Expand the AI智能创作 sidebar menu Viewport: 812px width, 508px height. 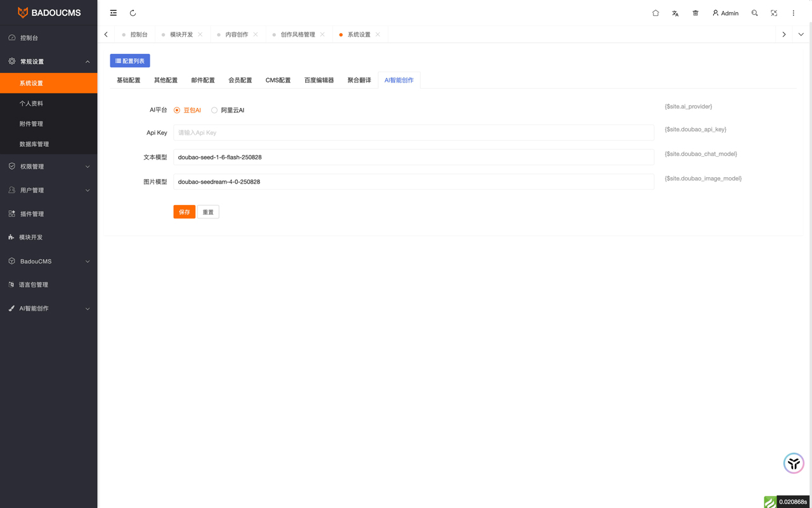49,309
